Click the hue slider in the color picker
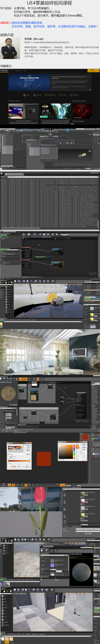Screen dimensions: 100x644 [x=74, y=452]
